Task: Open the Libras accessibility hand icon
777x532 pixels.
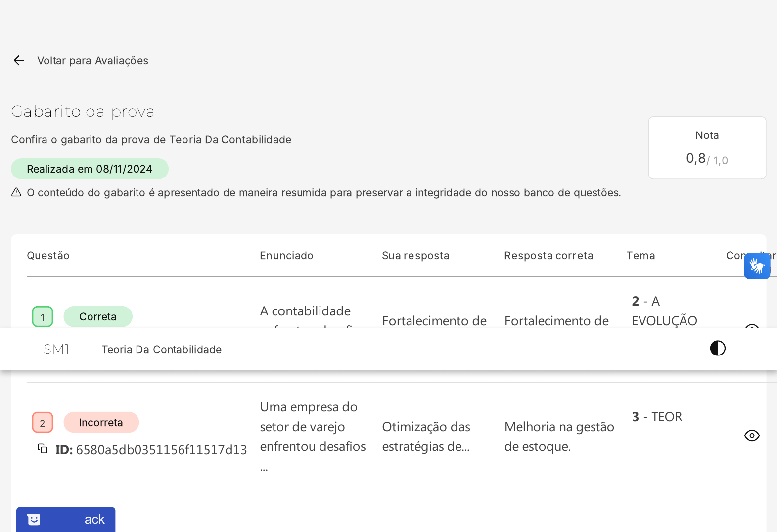Action: pos(757,266)
